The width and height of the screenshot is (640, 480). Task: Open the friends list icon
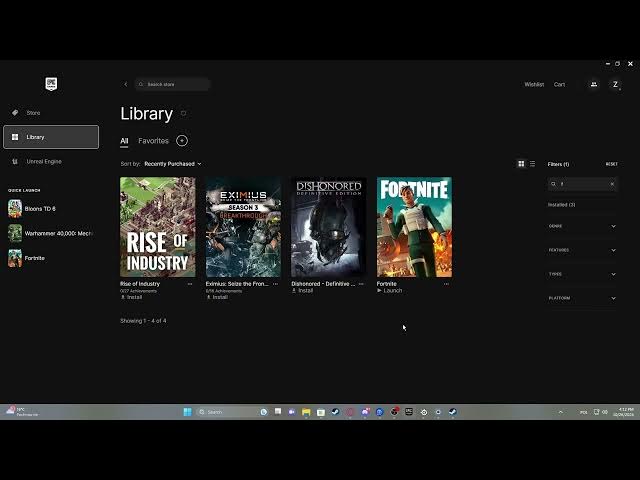pos(594,84)
